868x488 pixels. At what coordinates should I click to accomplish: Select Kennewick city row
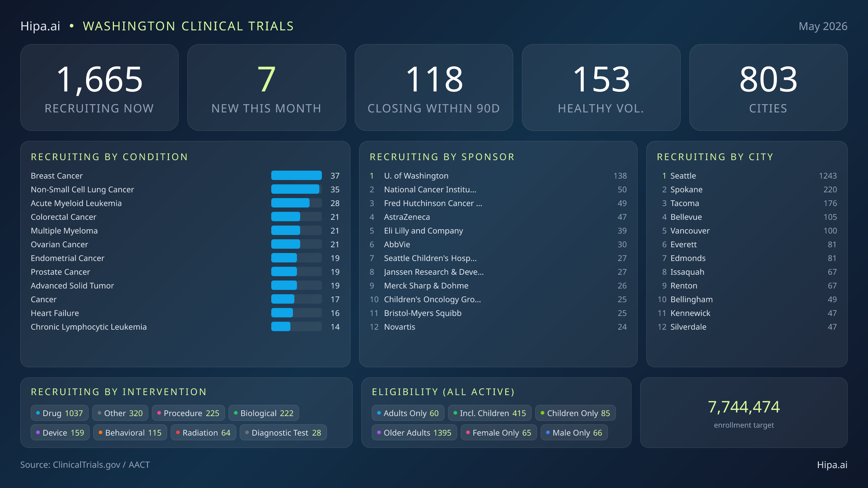tap(747, 313)
